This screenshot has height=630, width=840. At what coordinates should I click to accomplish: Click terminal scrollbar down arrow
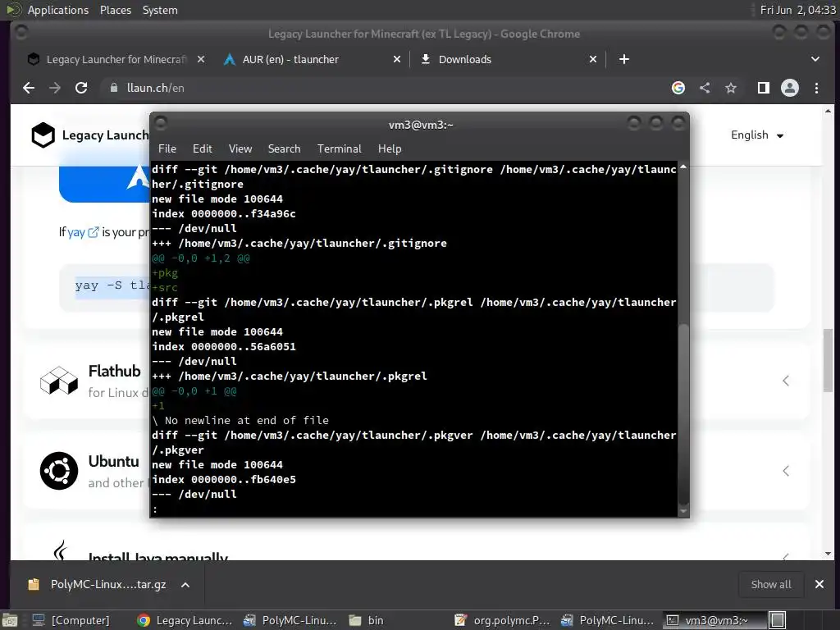click(x=683, y=511)
